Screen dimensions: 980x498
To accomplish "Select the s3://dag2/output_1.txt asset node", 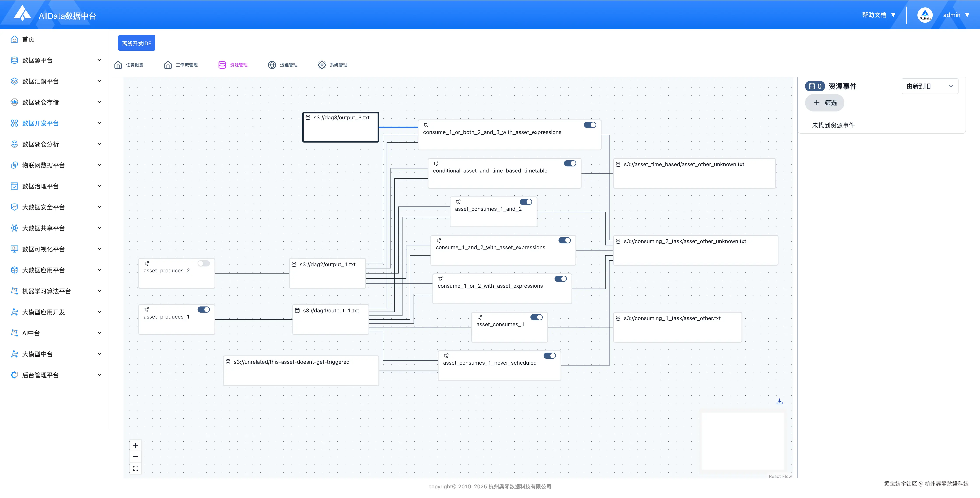I will 327,273.
